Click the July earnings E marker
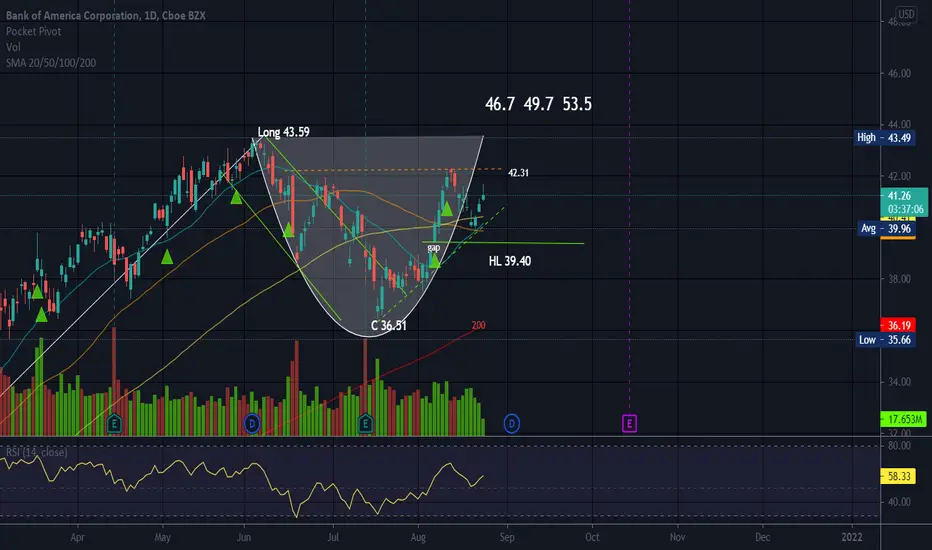The image size is (932, 550). 365,423
